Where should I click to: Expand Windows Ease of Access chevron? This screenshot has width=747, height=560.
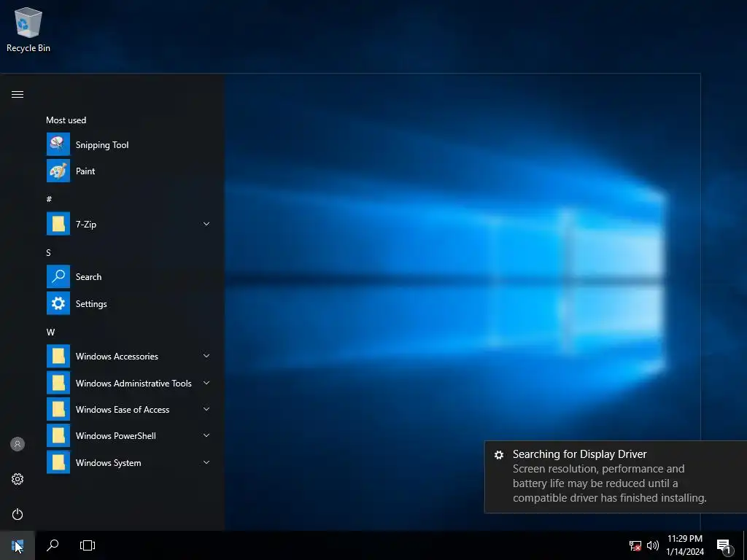click(206, 409)
